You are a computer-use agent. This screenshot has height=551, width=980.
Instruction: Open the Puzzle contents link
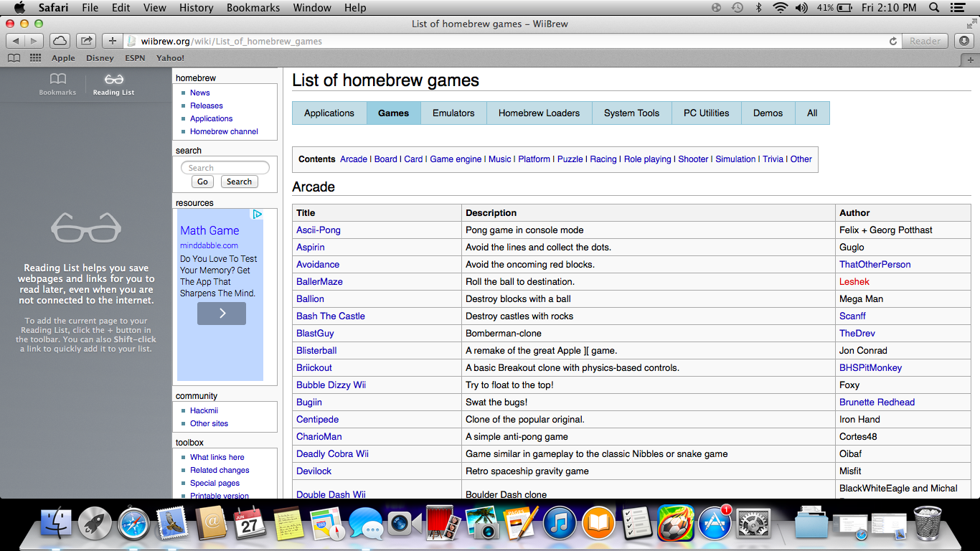pos(570,159)
